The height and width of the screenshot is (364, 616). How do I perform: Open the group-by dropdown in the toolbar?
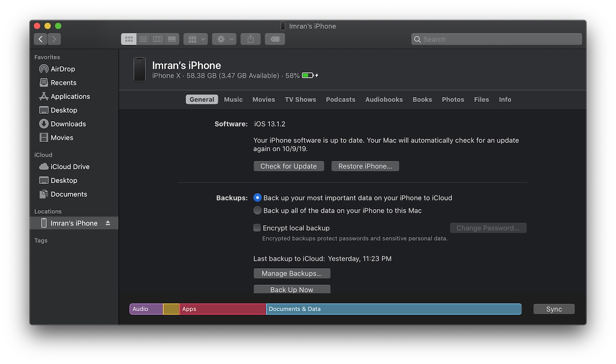pyautogui.click(x=195, y=38)
